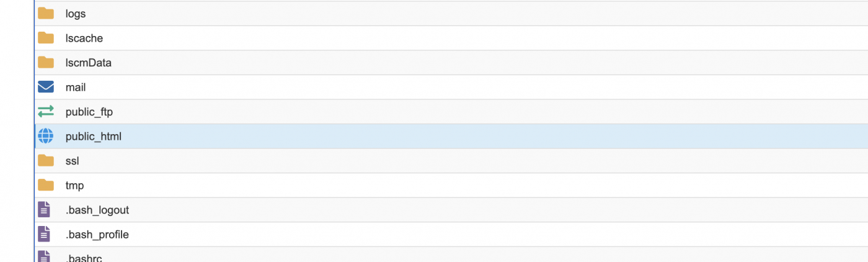Select the public_ftp entry name
Image resolution: width=868 pixels, height=262 pixels.
(x=89, y=112)
